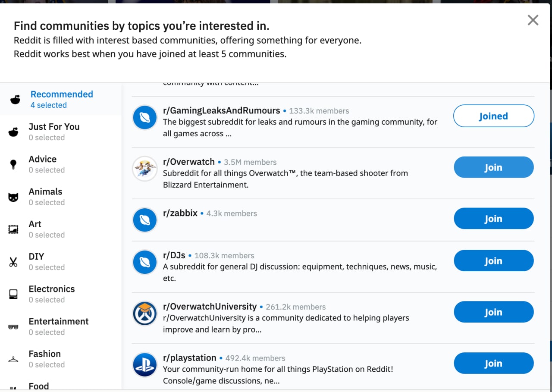
Task: Click the 'Find communities by topics' heading
Action: pos(141,26)
